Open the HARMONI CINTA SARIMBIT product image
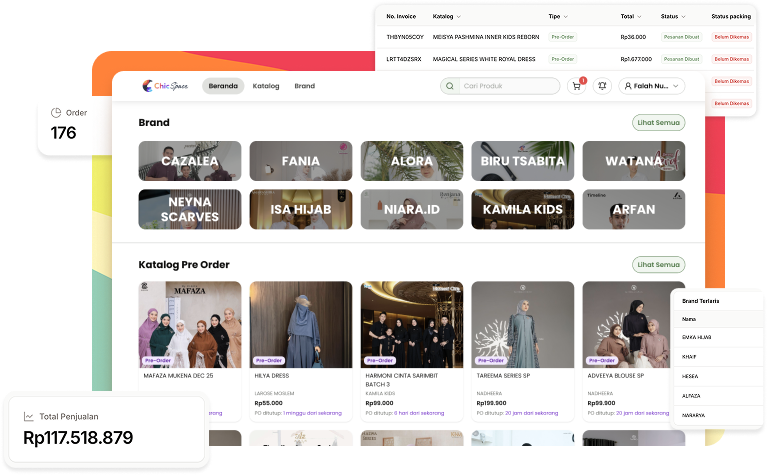Image resolution: width=768 pixels, height=475 pixels. point(412,324)
